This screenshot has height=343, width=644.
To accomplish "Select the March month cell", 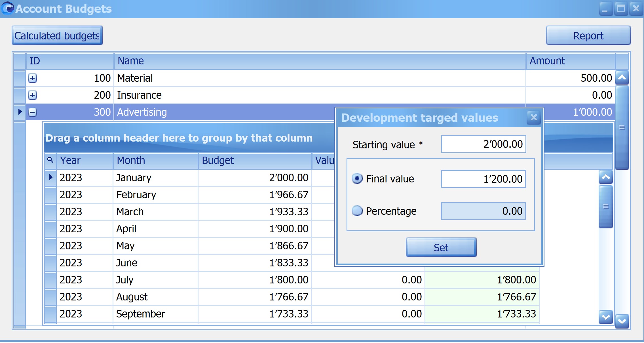I will (155, 212).
